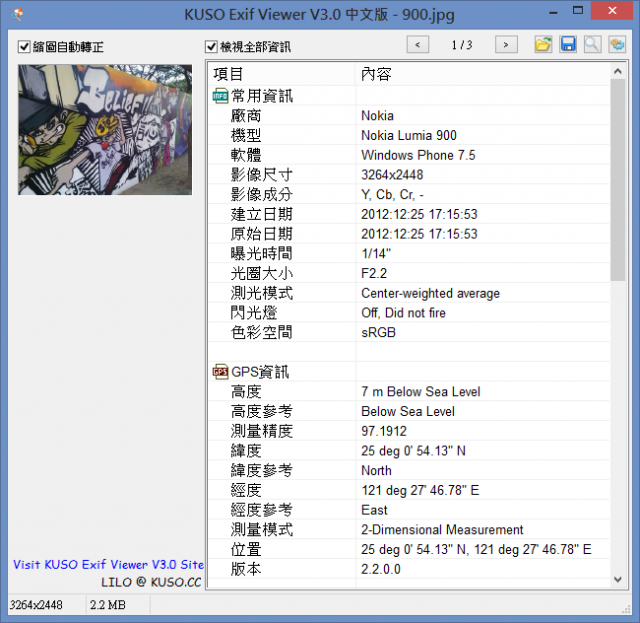Click the vertical scrollbar thumb of the list
Screen dimensions: 640x623
pyautogui.click(x=618, y=180)
